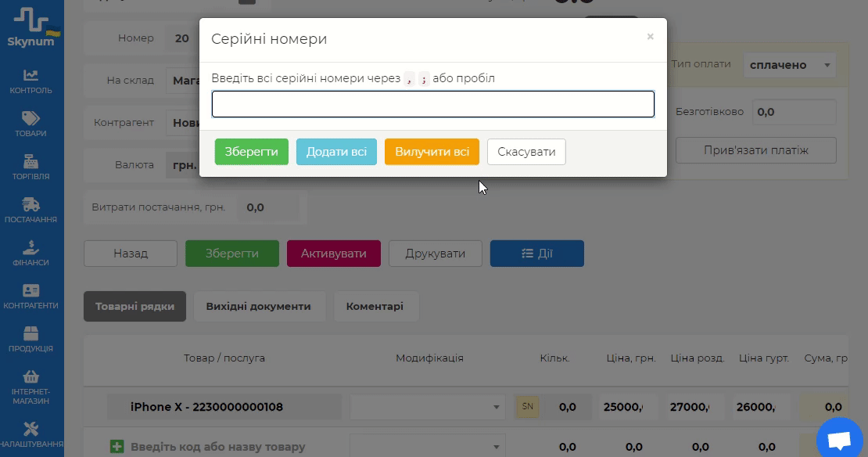
Task: Go to Торгівля cash register icon
Action: [30, 167]
